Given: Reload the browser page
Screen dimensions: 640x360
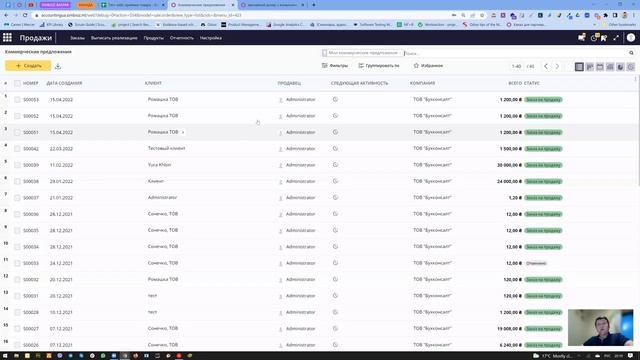Looking at the screenshot, I should pyautogui.click(x=25, y=15).
